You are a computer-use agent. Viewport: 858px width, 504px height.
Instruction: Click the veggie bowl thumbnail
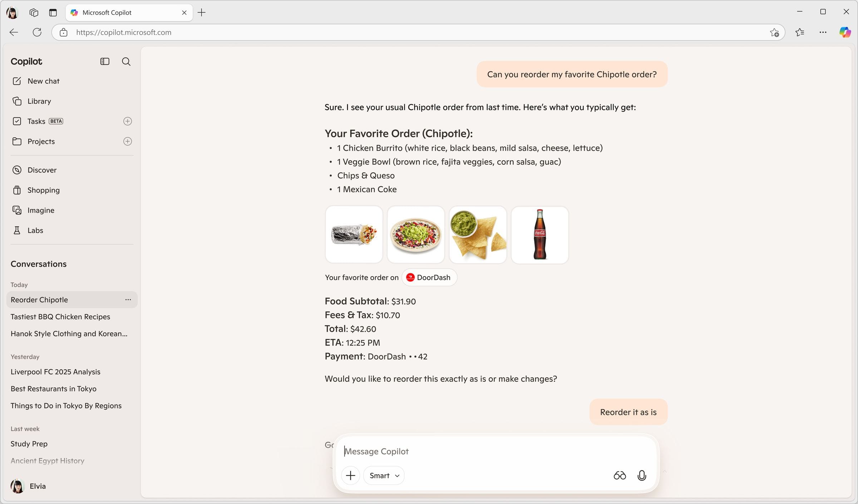pos(416,234)
